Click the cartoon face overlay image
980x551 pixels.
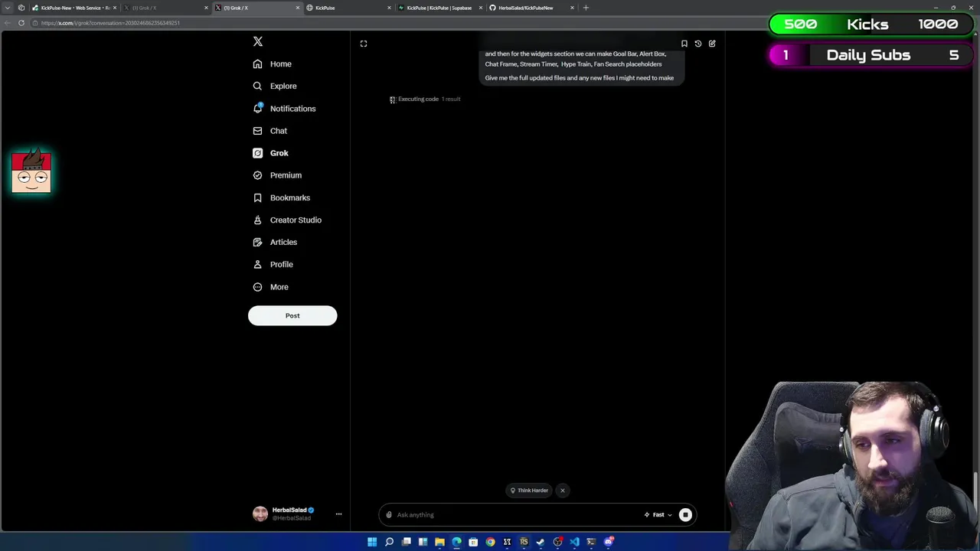click(31, 171)
